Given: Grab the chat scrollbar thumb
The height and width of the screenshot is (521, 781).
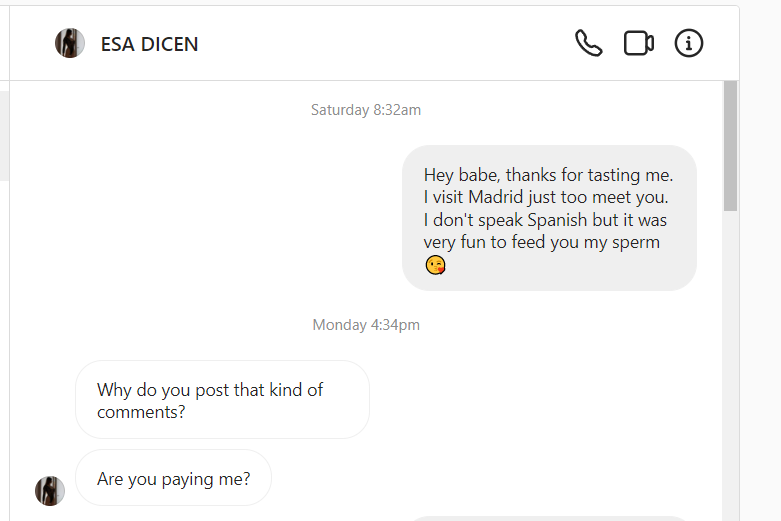Looking at the screenshot, I should click(x=730, y=145).
